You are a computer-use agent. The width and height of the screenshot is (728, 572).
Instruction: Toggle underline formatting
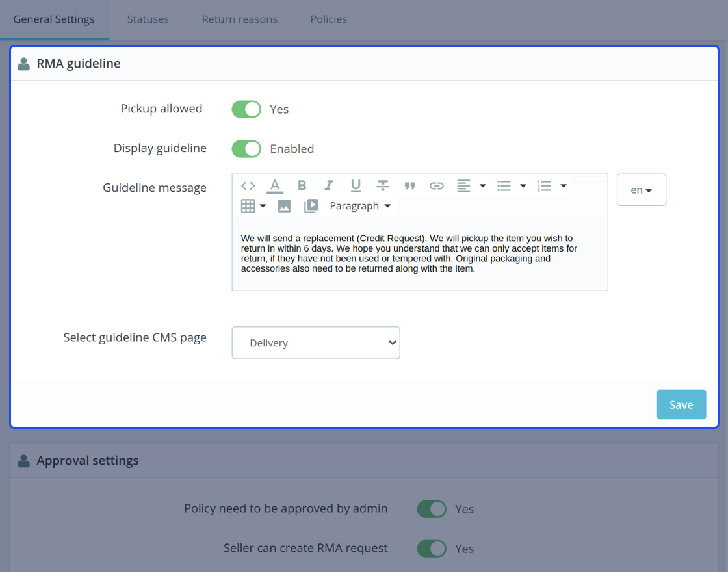[356, 186]
